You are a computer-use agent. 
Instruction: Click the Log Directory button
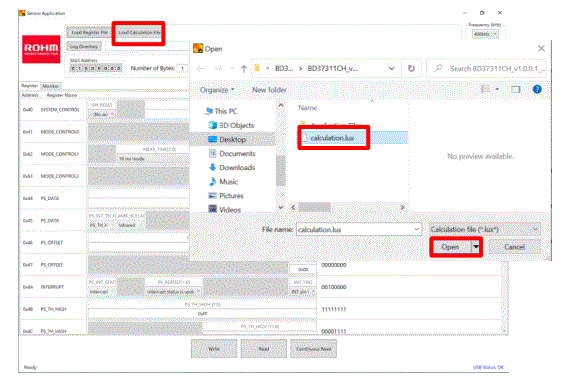84,47
